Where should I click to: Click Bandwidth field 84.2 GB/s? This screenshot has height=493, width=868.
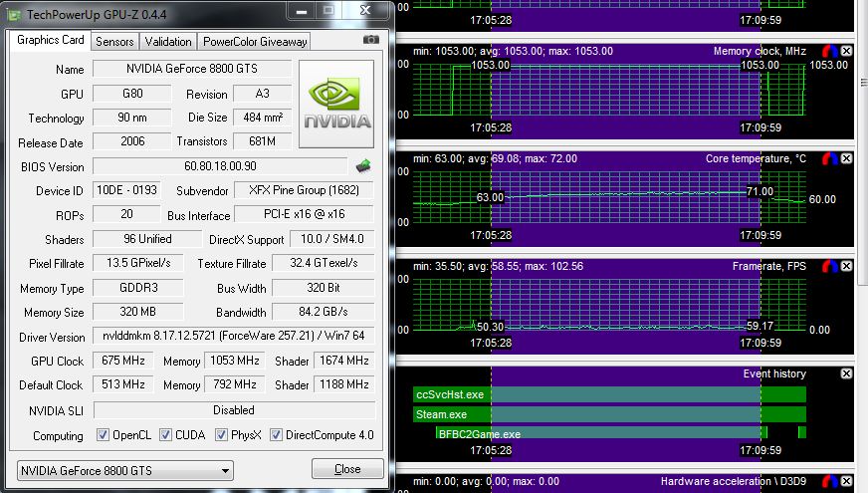click(324, 312)
